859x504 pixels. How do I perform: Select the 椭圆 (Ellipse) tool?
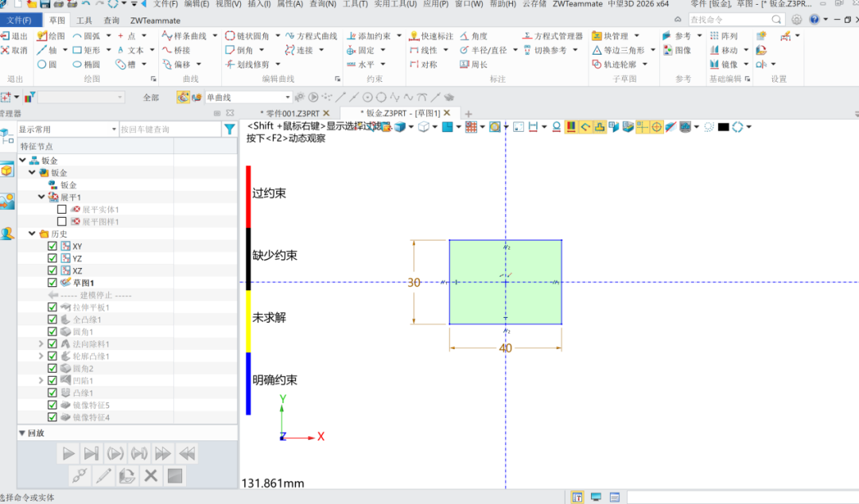tap(87, 64)
